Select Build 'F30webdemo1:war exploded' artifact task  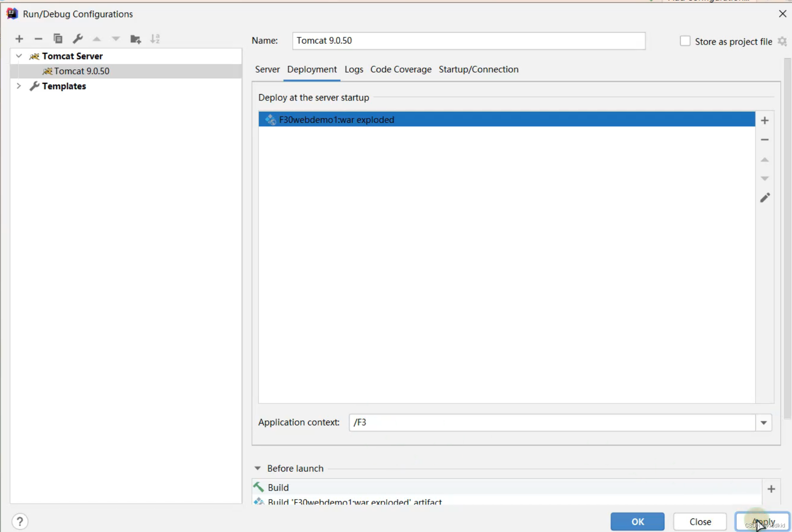(507, 500)
